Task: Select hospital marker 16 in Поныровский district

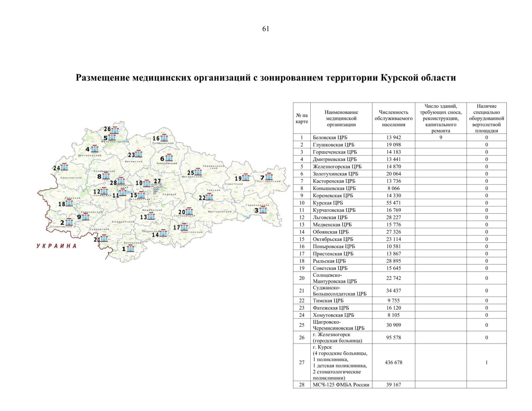Action: tap(164, 139)
